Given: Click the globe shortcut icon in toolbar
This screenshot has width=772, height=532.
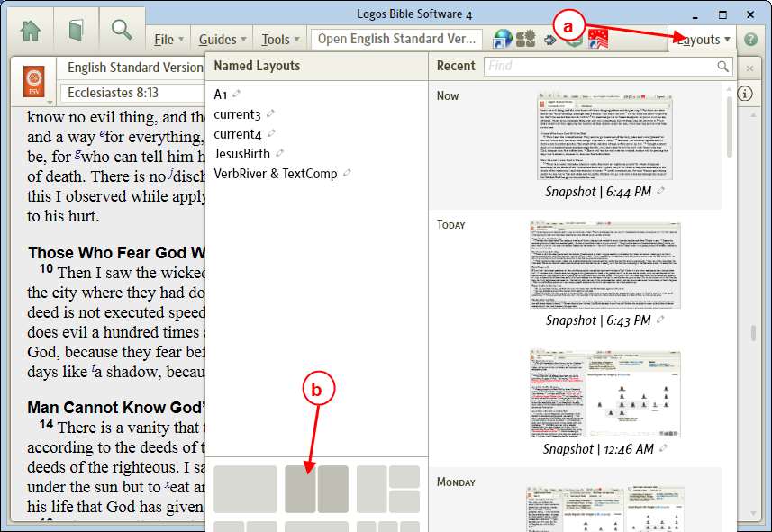Looking at the screenshot, I should (503, 39).
